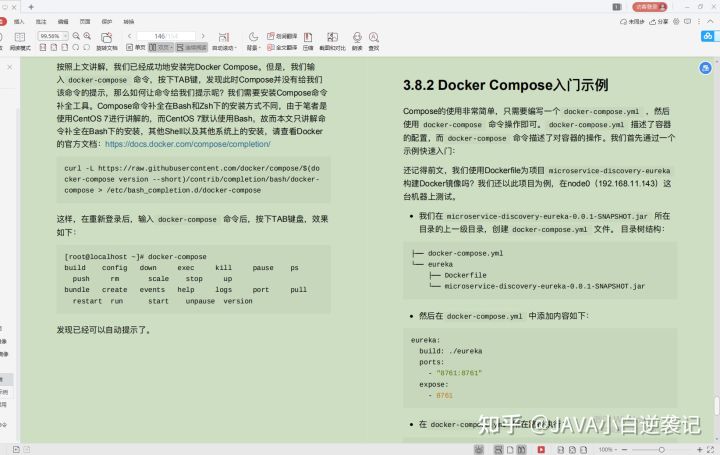Viewport: 720px width, 455px height.
Task: Close the left side panel with X
Action: [10, 67]
